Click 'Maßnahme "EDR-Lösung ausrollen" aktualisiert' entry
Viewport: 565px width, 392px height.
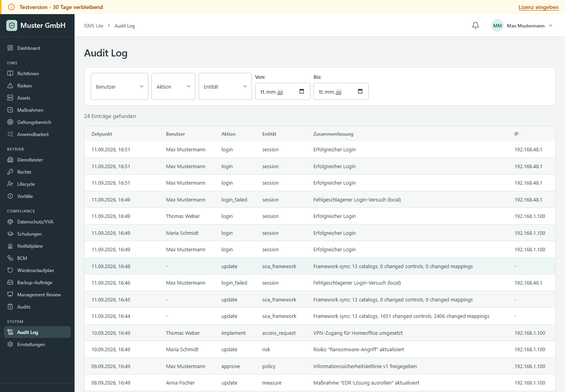[x=366, y=383]
